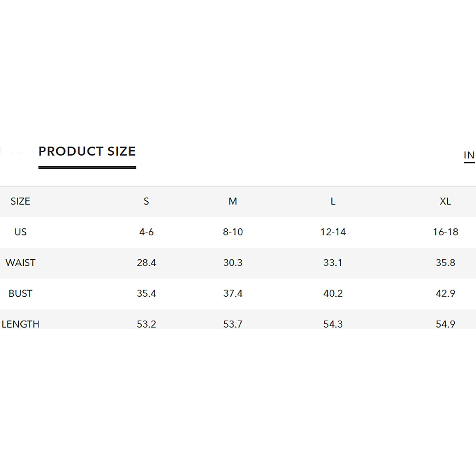Viewport: 476px width, 476px height.
Task: Open the PRODUCT SIZE tab
Action: point(87,152)
